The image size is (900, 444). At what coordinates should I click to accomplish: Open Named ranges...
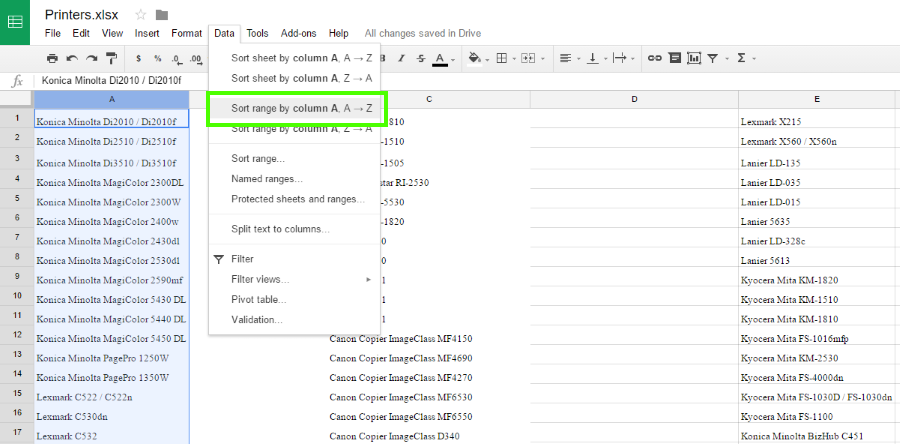click(294, 179)
